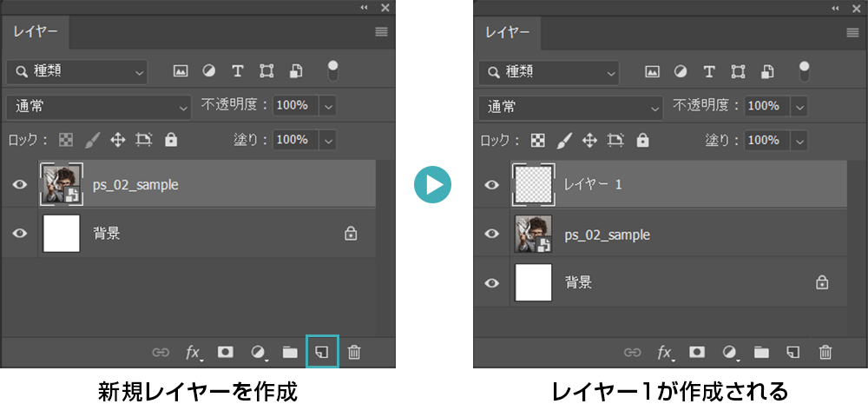The height and width of the screenshot is (404, 868).
Task: Click shape layer filter icon in right panel
Action: (739, 71)
